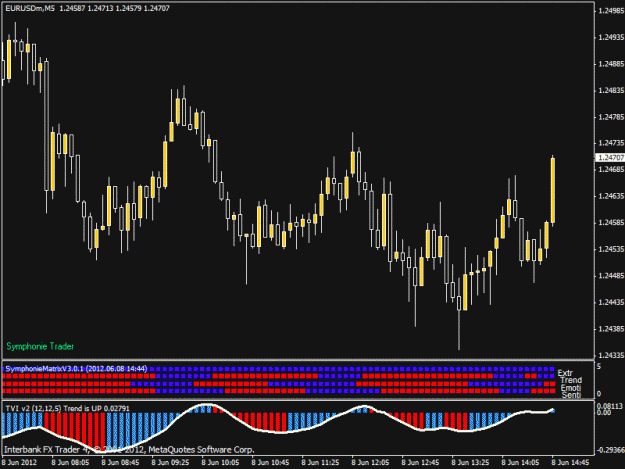Click the 8 Jun 10:05 time label
Image resolution: width=625 pixels, height=469 pixels.
(220, 463)
